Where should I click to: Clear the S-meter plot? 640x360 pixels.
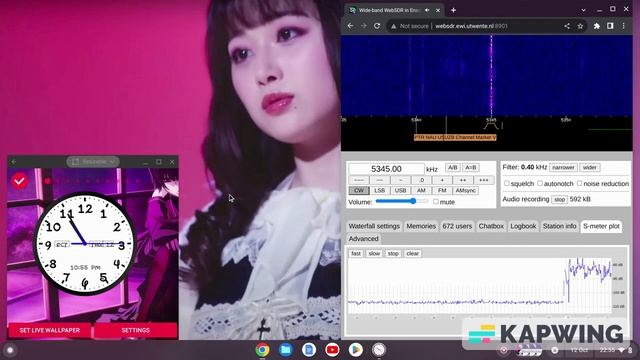(x=413, y=253)
